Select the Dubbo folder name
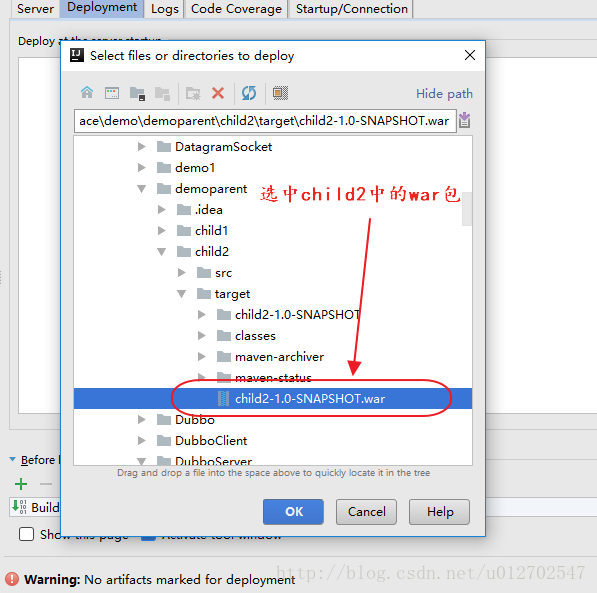This screenshot has height=593, width=597. pyautogui.click(x=195, y=420)
